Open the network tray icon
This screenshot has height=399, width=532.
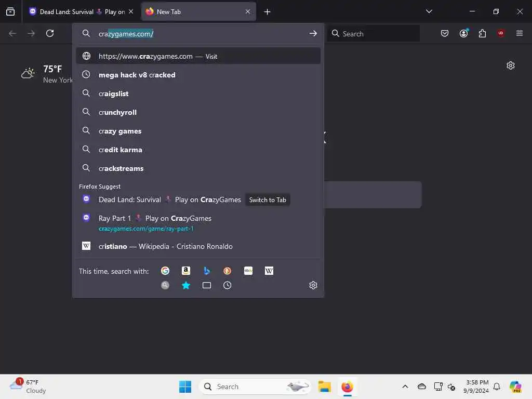[x=438, y=387]
